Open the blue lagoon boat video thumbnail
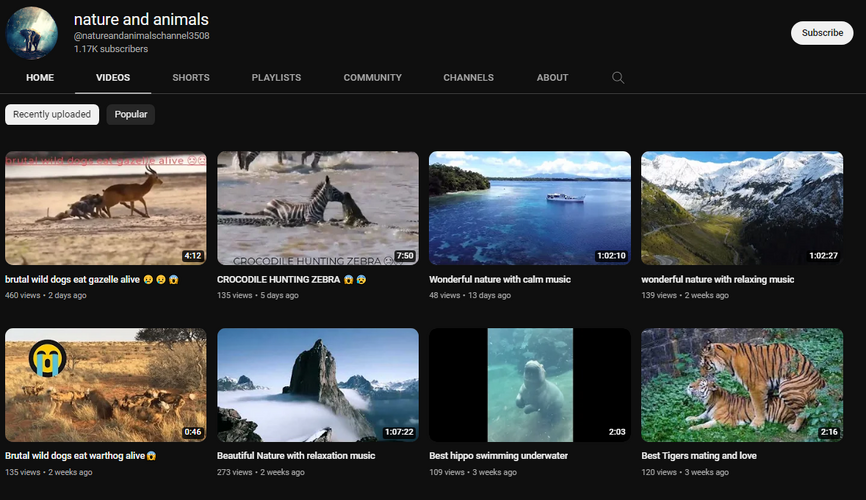The image size is (866, 500). (530, 208)
